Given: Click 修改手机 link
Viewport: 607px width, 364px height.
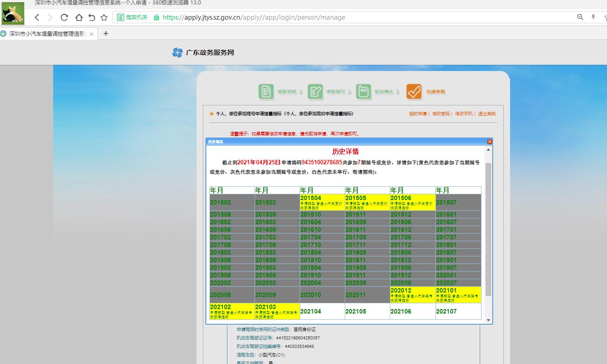Looking at the screenshot, I should 464,114.
